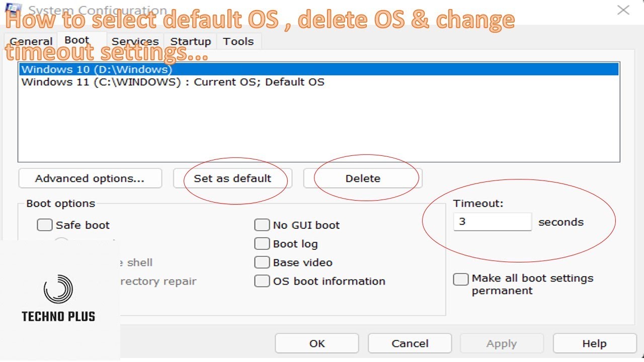Viewport: 644px width, 362px height.
Task: Select the Boot tab
Action: coord(77,40)
